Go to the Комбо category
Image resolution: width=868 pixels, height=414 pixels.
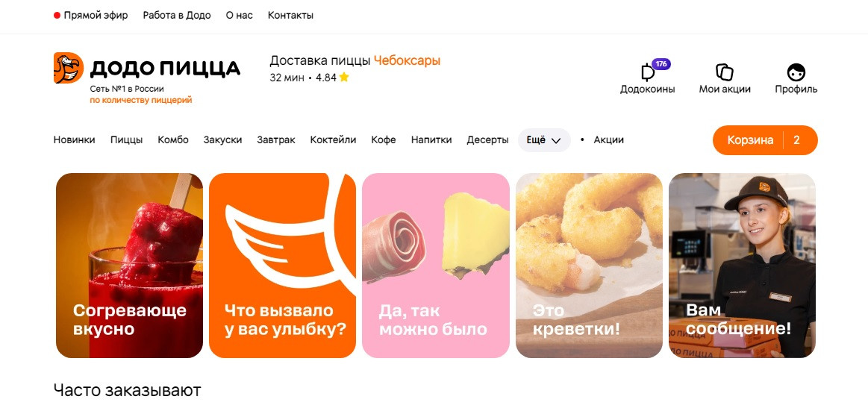173,140
